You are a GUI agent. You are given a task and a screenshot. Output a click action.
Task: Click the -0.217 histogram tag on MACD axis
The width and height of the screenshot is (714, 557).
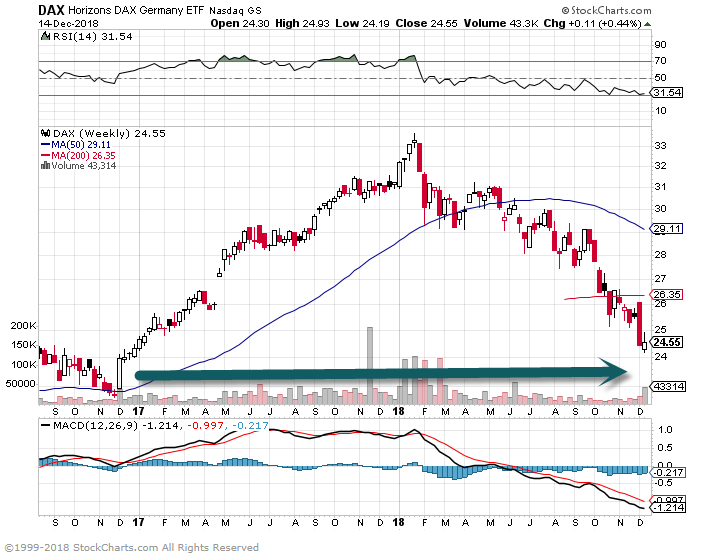[x=668, y=473]
